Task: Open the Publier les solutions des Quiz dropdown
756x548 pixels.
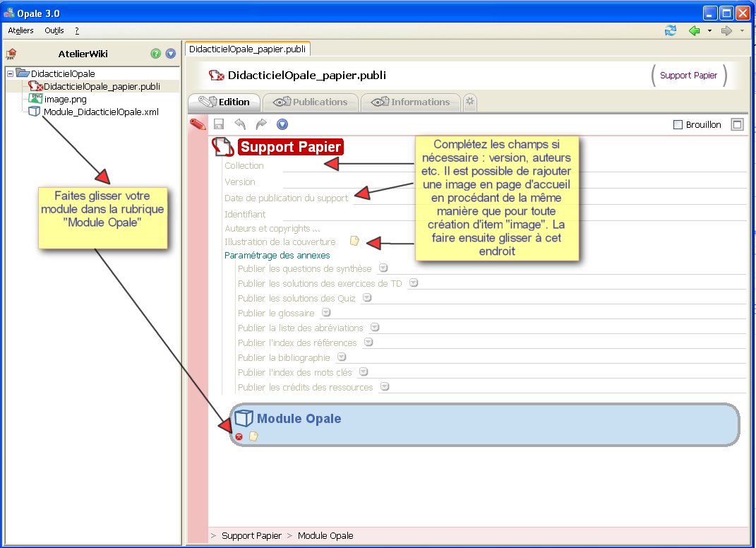Action: (x=367, y=297)
